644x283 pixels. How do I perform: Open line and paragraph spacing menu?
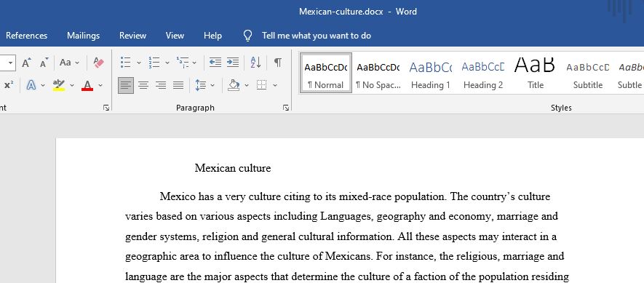coord(200,85)
